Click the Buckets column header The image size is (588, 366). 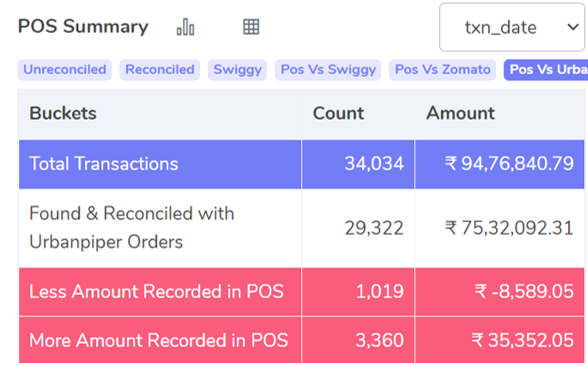(x=63, y=113)
